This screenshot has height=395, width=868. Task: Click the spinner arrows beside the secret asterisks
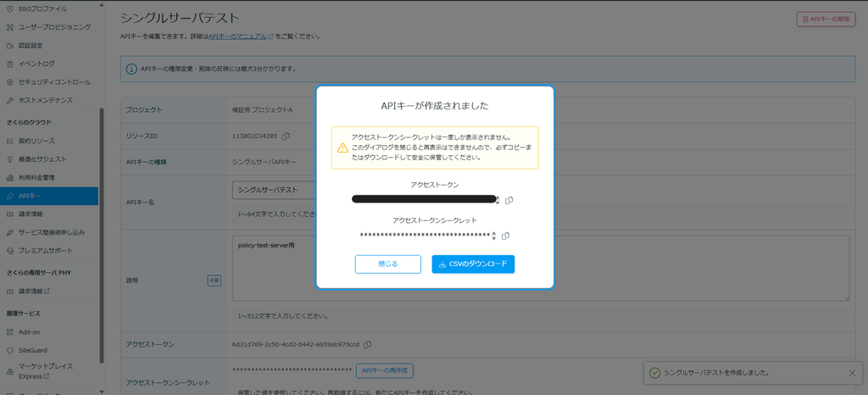(494, 236)
